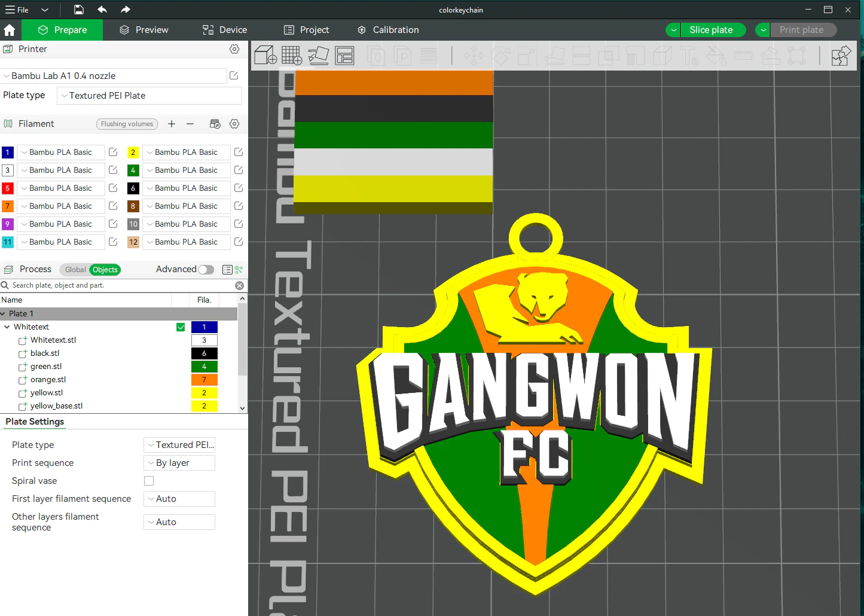864x616 pixels.
Task: Select the Measure ruler tool
Action: coord(743,56)
